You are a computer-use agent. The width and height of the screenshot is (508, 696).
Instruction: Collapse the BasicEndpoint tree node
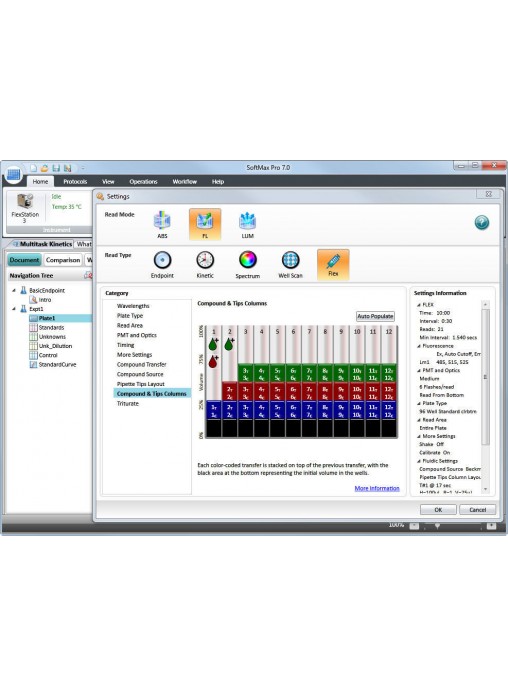point(14,290)
